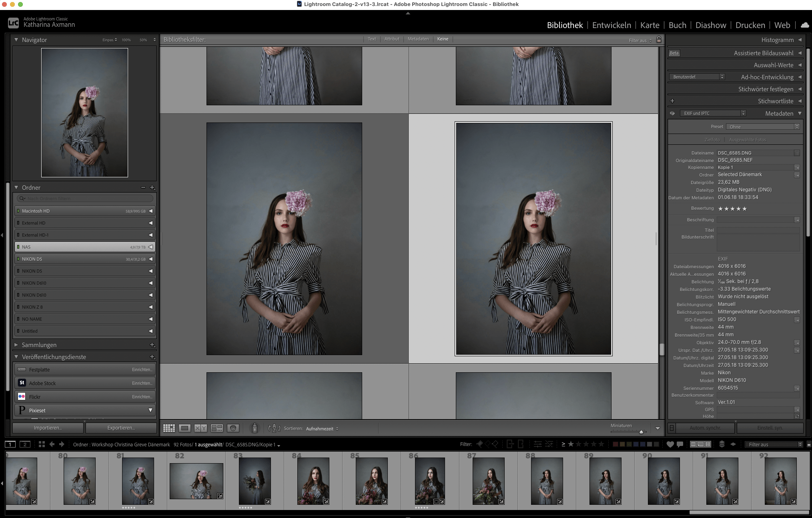Image resolution: width=812 pixels, height=518 pixels.
Task: Click the Importieren button
Action: pos(48,428)
